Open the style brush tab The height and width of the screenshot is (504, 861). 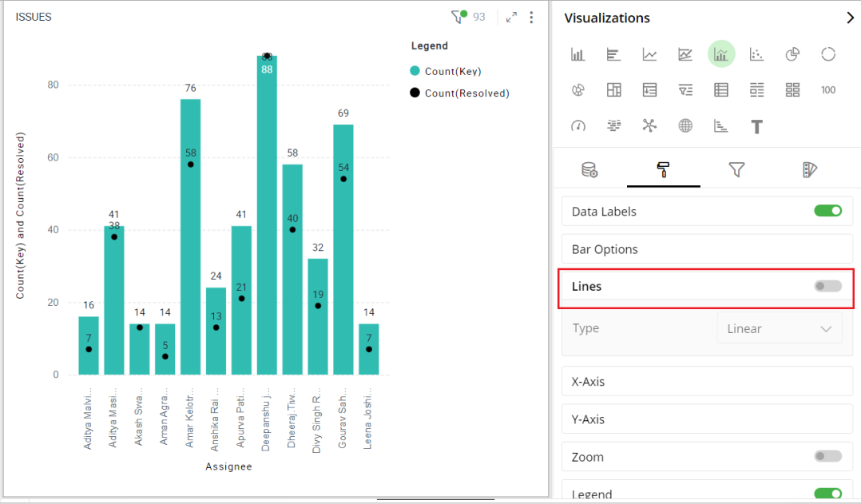[x=809, y=169]
